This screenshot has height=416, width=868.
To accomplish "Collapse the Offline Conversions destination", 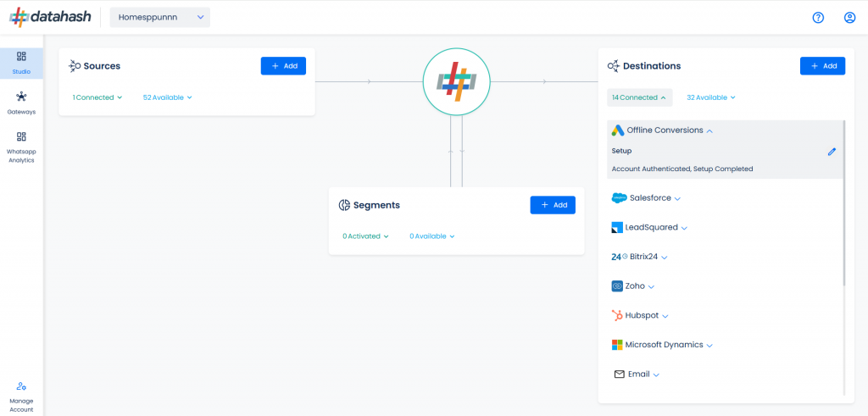I will point(662,130).
